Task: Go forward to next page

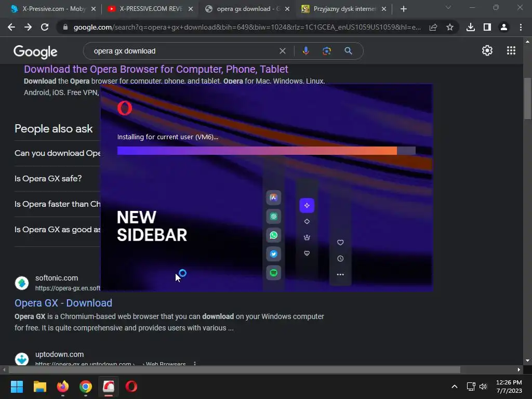Action: pyautogui.click(x=28, y=27)
